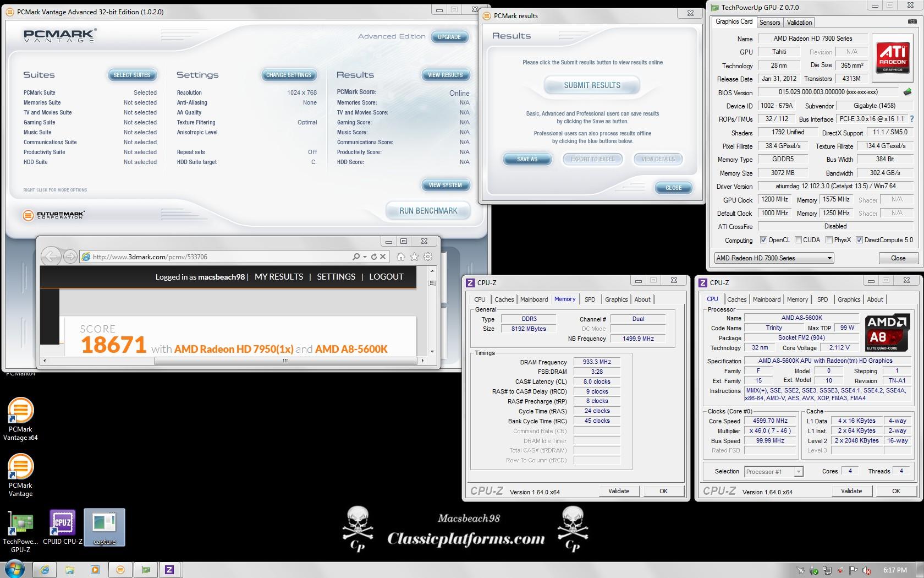This screenshot has height=578, width=924.
Task: Click About tab in right CPU-Z
Action: (x=875, y=299)
